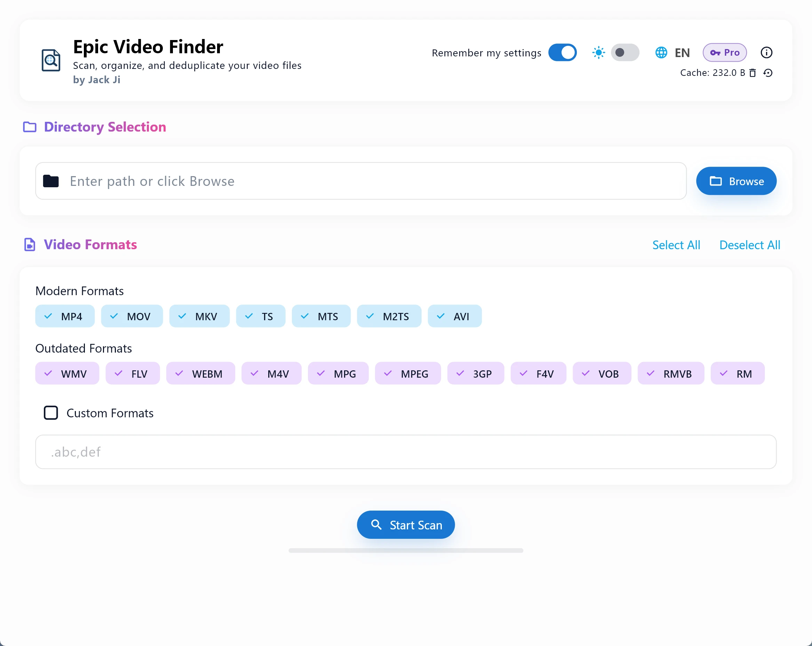This screenshot has width=812, height=646.
Task: Toggle the dark mode switch
Action: point(625,53)
